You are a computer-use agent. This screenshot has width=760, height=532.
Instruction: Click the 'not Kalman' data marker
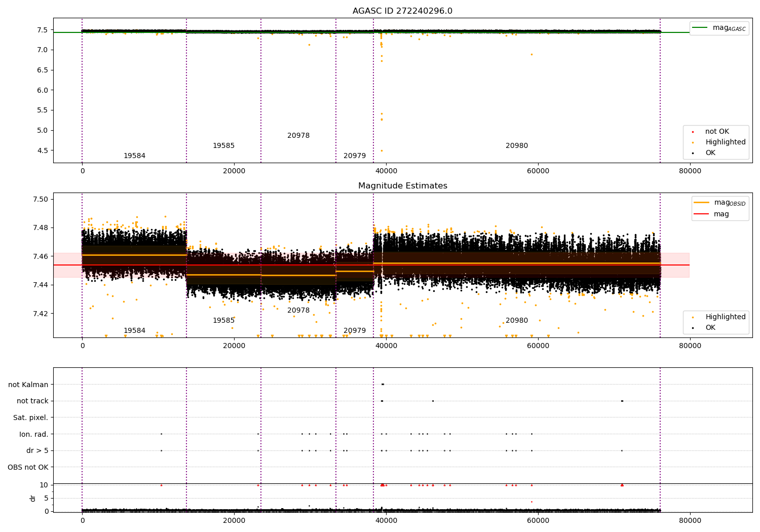[x=383, y=384]
